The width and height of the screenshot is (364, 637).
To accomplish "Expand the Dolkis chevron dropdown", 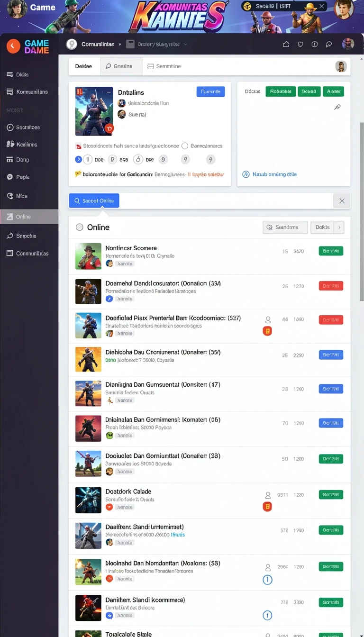I will click(338, 227).
